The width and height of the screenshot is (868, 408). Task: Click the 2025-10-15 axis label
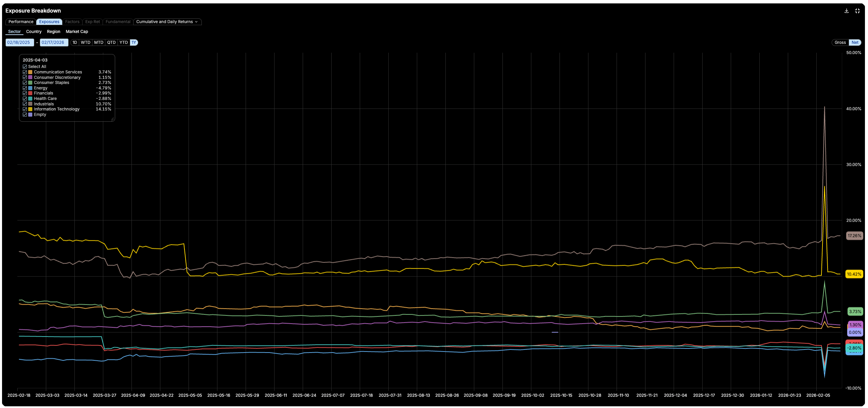[x=561, y=395]
